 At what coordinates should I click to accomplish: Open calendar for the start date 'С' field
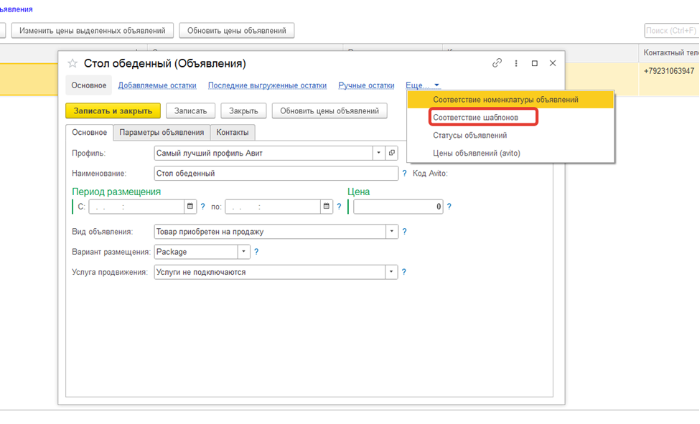click(x=190, y=207)
